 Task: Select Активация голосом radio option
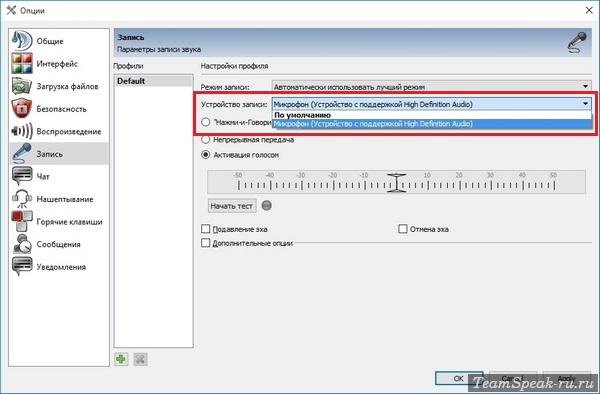pyautogui.click(x=206, y=155)
